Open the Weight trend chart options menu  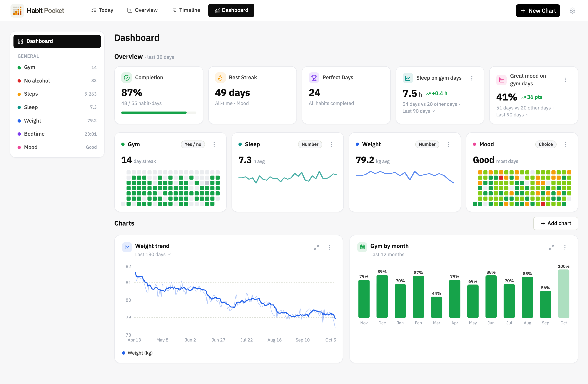tap(330, 247)
